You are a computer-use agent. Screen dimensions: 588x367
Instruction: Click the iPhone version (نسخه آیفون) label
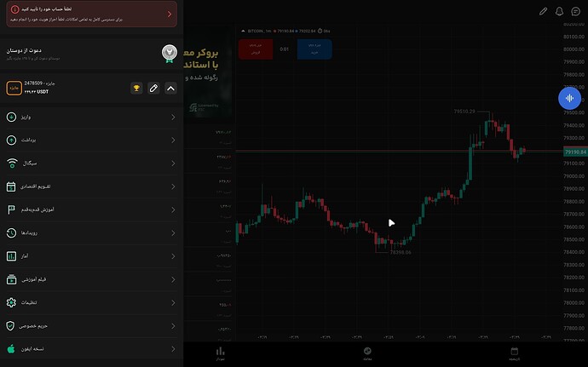point(32,349)
